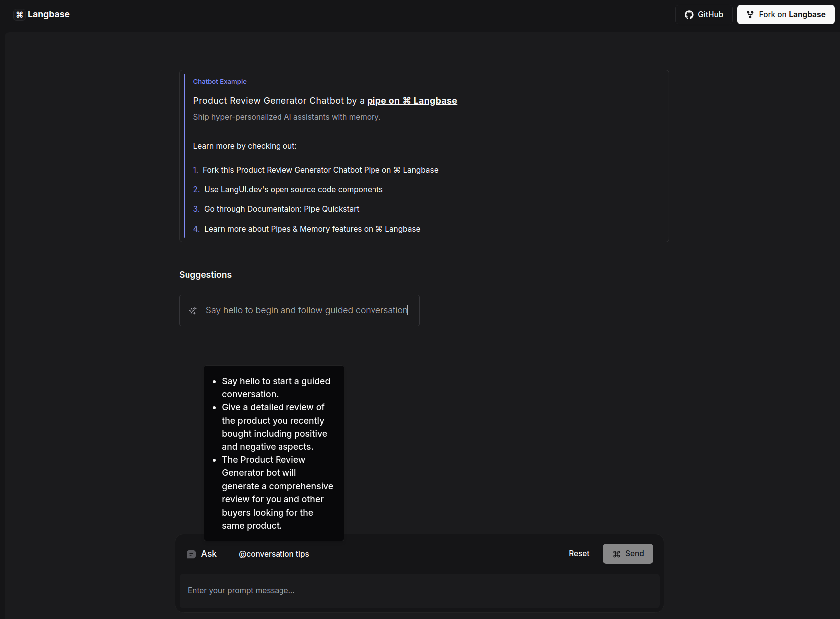The image size is (840, 619).
Task: Open the GitHub button
Action: (x=704, y=15)
